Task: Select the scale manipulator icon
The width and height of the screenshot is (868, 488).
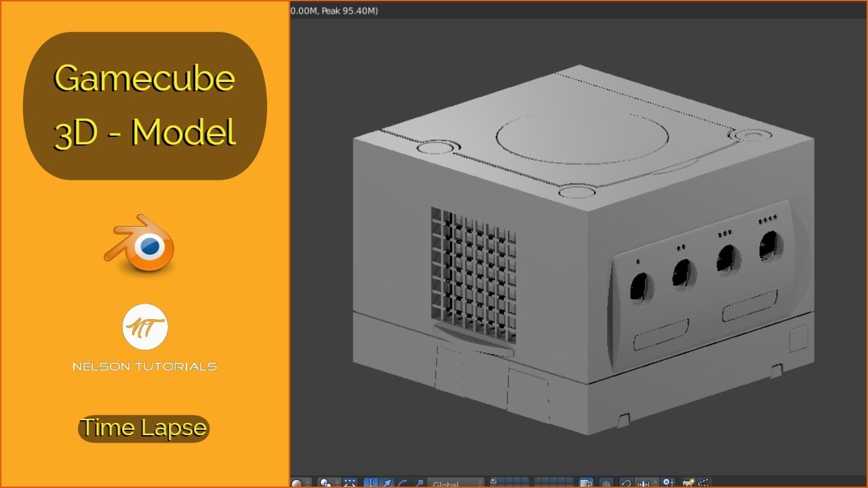Action: click(418, 483)
